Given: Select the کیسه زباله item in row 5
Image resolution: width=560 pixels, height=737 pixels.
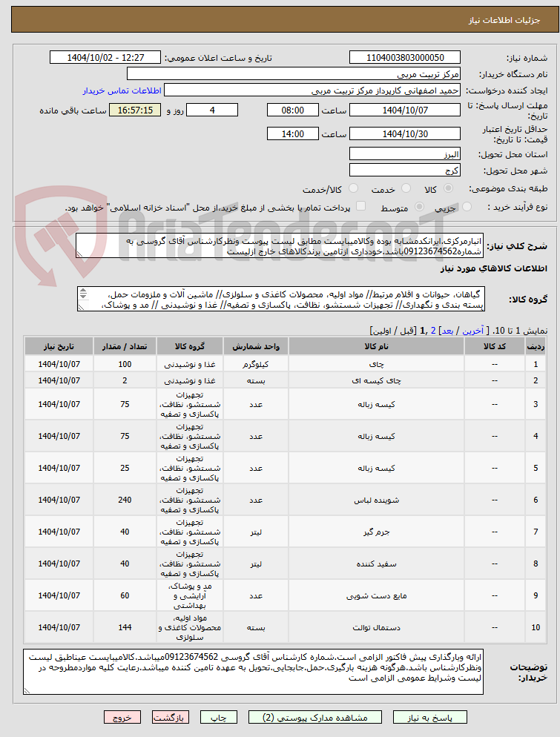Looking at the screenshot, I should coord(376,468).
